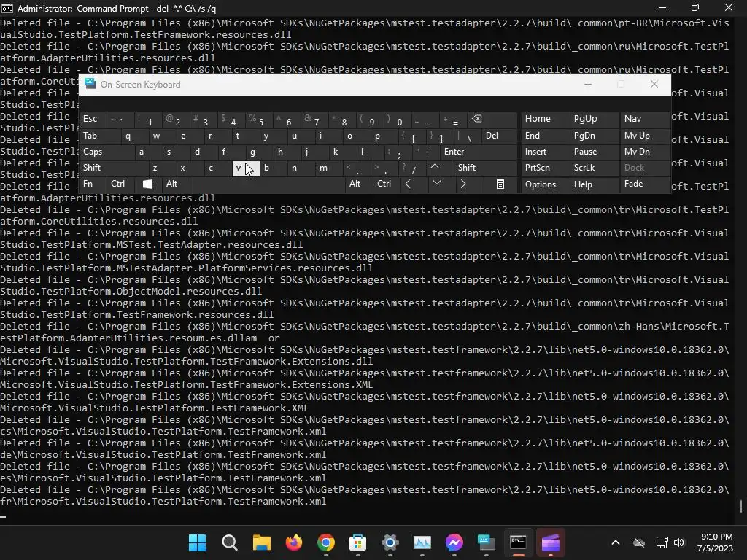
Task: Click the volume speaker tray icon
Action: coord(679,542)
